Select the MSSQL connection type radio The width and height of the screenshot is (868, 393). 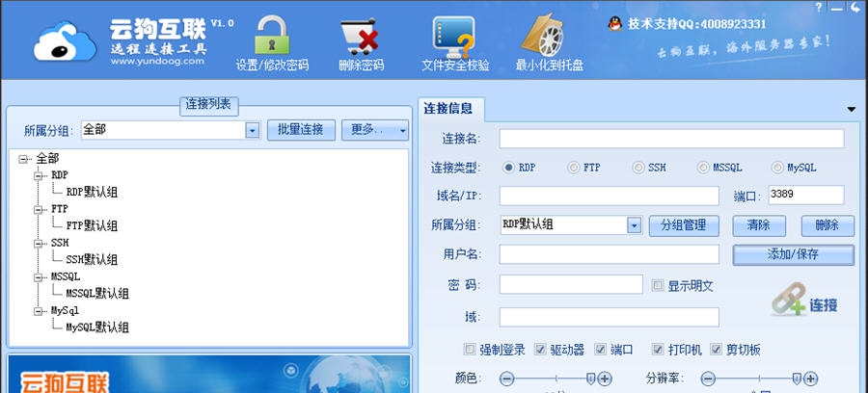[x=703, y=167]
